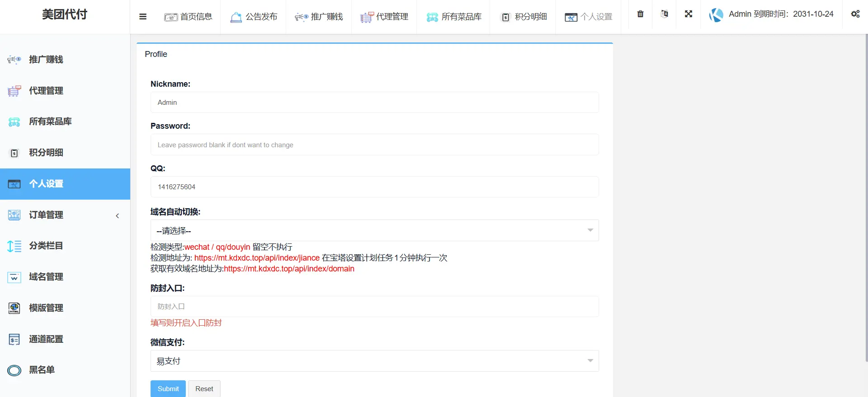Open the 微信支付 易支付 dropdown
This screenshot has width=868, height=397.
coord(374,361)
